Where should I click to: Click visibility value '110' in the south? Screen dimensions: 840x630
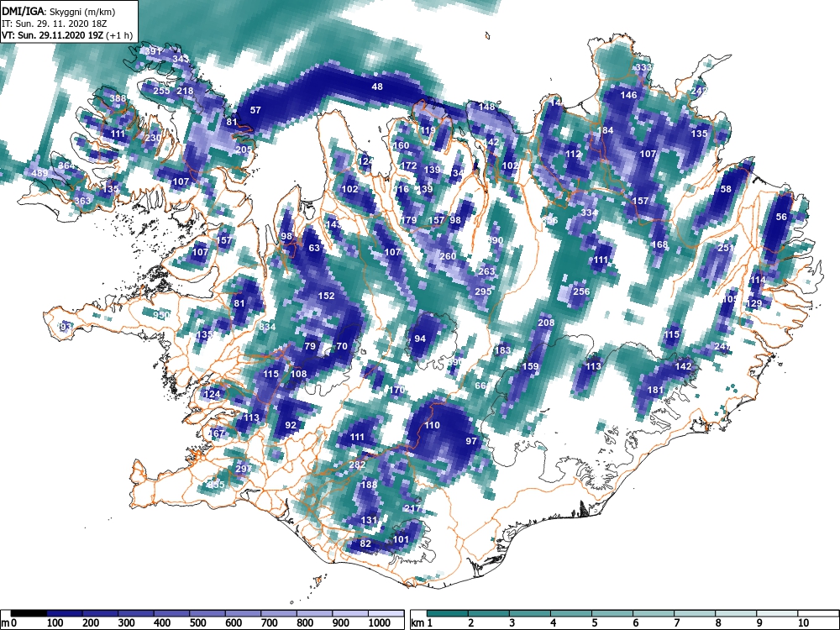click(x=432, y=425)
